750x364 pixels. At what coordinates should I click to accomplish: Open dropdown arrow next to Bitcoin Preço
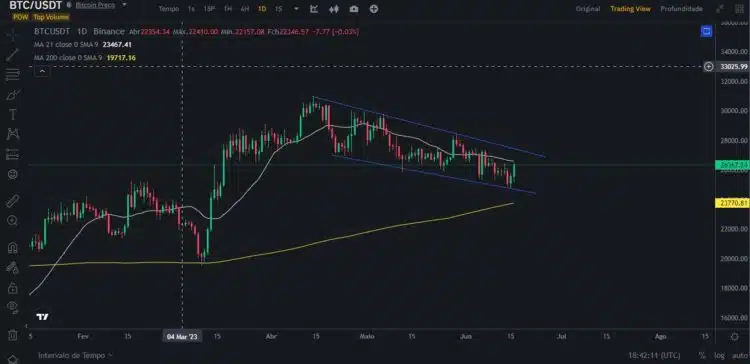(x=124, y=4)
